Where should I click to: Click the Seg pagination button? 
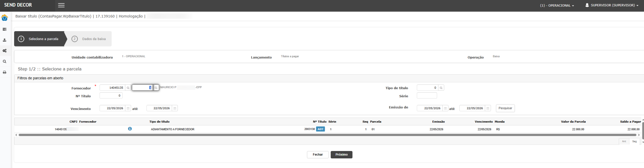pyautogui.click(x=634, y=141)
